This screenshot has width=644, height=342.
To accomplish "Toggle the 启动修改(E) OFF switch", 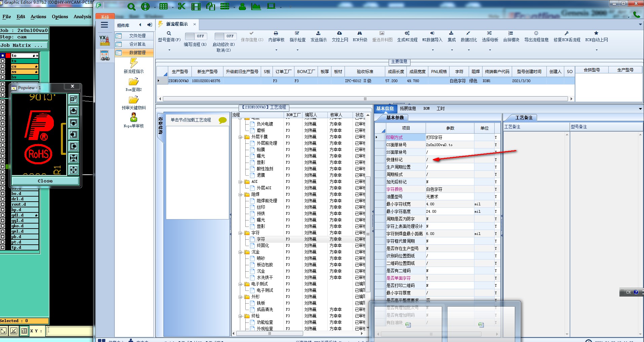I will [225, 36].
